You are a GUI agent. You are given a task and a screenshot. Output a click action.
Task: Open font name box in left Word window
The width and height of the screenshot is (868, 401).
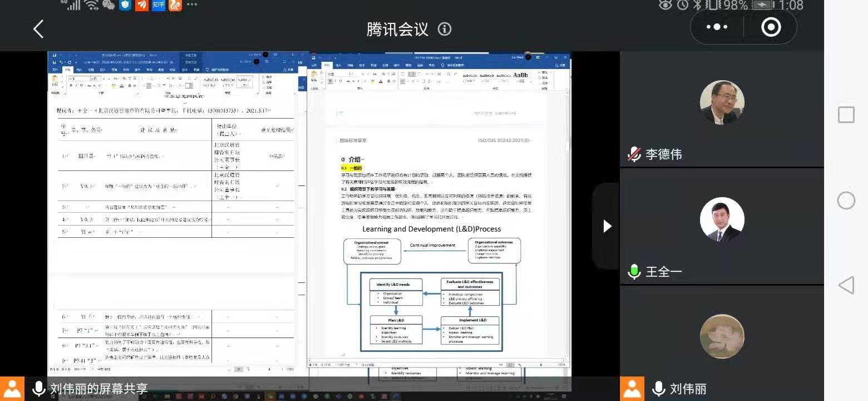79,79
